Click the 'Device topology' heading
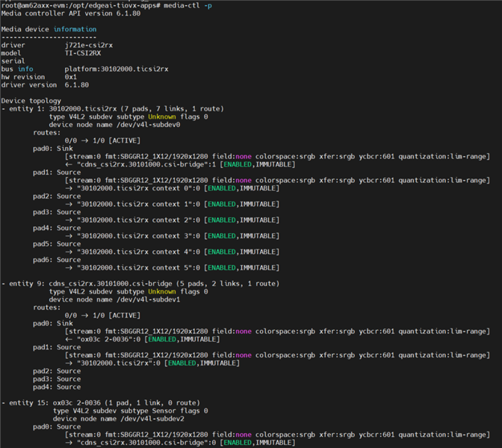Image resolution: width=502 pixels, height=448 pixels. [x=31, y=101]
